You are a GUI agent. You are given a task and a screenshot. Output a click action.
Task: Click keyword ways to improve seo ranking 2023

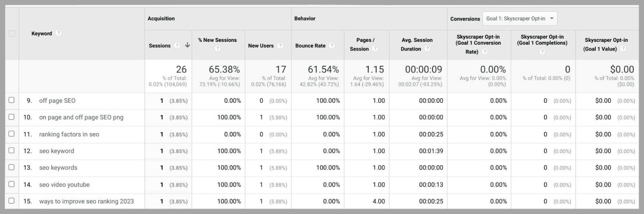(86, 201)
